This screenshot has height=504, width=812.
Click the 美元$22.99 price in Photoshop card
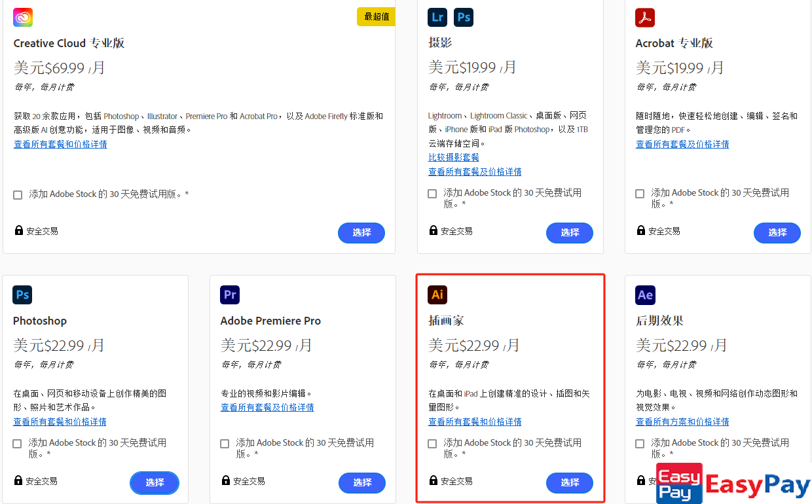click(58, 345)
